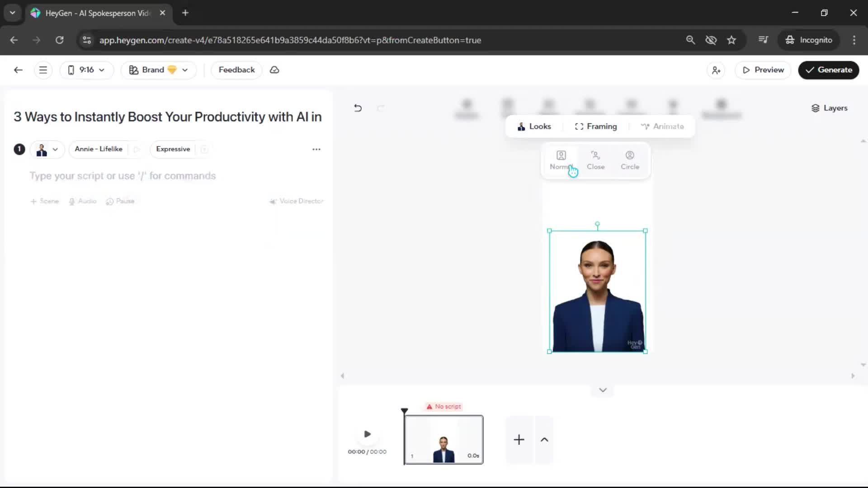Play the timeline preview

367,434
